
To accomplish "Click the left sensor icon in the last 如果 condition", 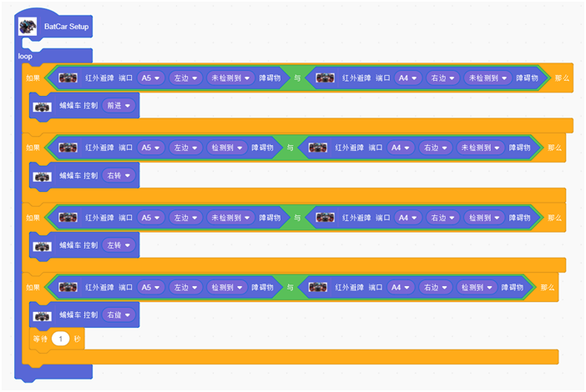I will click(x=68, y=287).
